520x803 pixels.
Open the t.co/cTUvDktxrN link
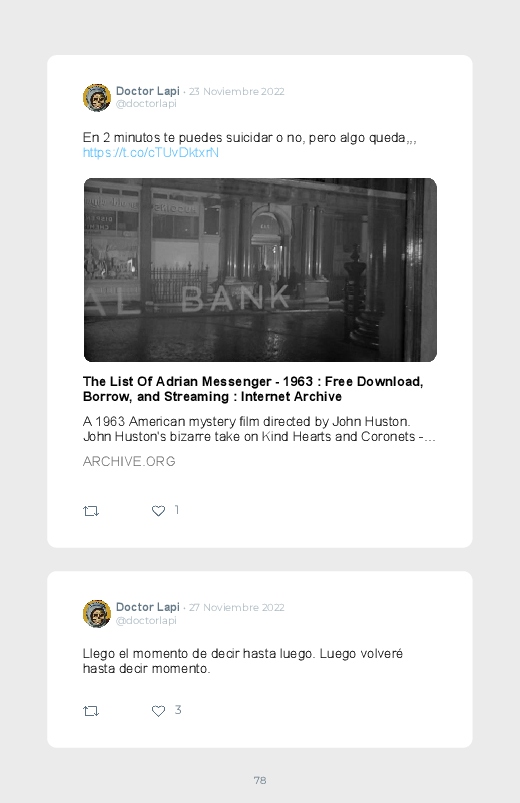pyautogui.click(x=151, y=153)
